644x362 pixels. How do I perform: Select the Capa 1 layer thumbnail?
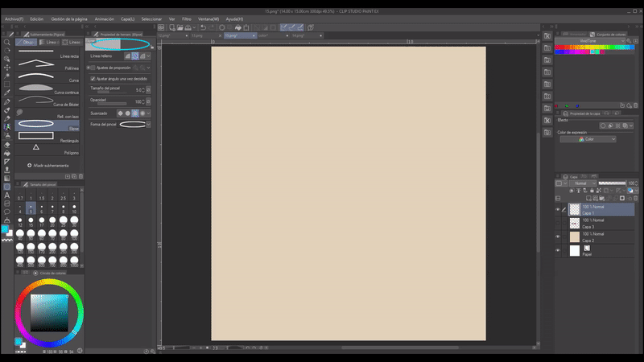(574, 209)
